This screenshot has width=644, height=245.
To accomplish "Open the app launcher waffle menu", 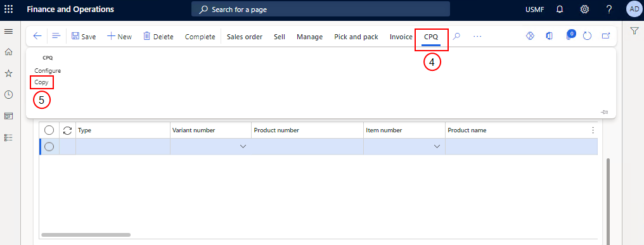I will (x=8, y=9).
